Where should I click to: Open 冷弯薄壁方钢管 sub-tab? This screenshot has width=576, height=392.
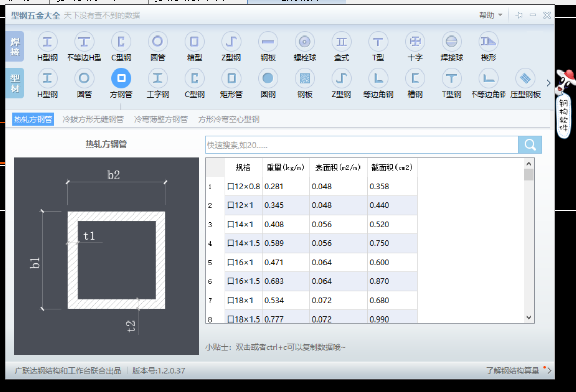pos(161,119)
